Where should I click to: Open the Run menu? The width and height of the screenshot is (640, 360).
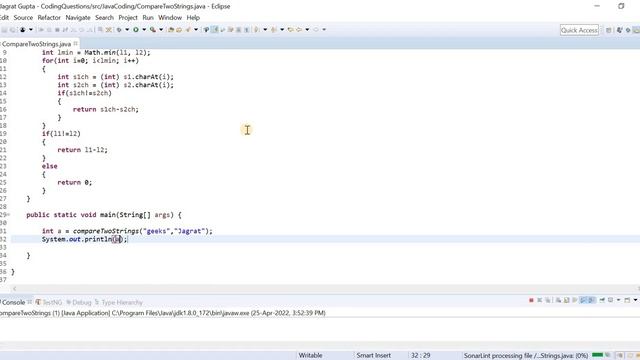(148, 18)
